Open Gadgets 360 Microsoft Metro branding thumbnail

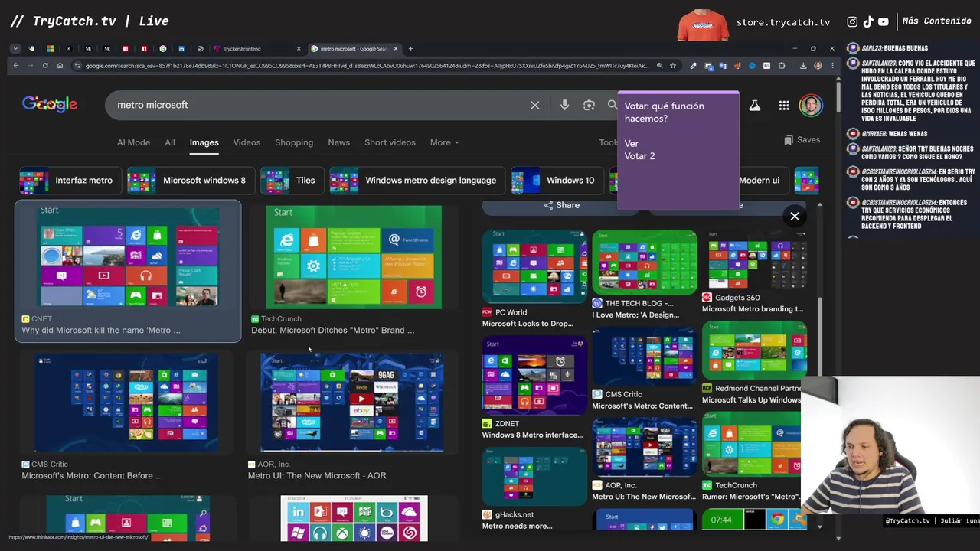755,259
